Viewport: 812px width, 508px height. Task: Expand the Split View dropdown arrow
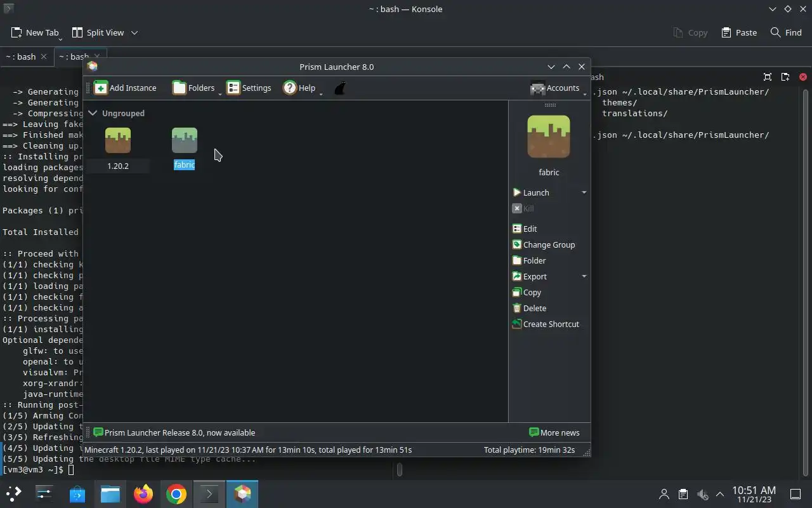coord(134,32)
